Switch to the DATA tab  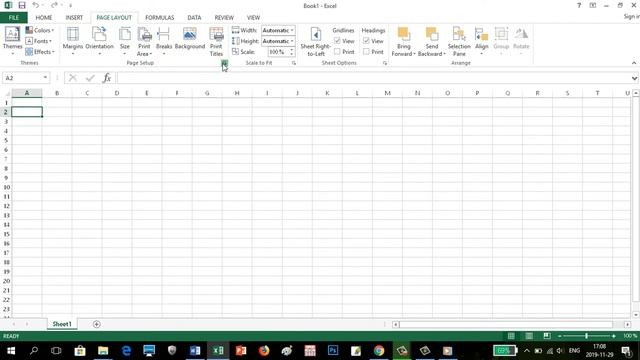pos(194,18)
